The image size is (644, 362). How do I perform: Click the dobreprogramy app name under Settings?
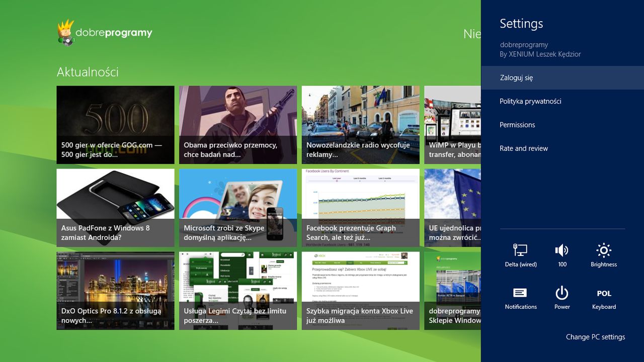click(x=524, y=45)
